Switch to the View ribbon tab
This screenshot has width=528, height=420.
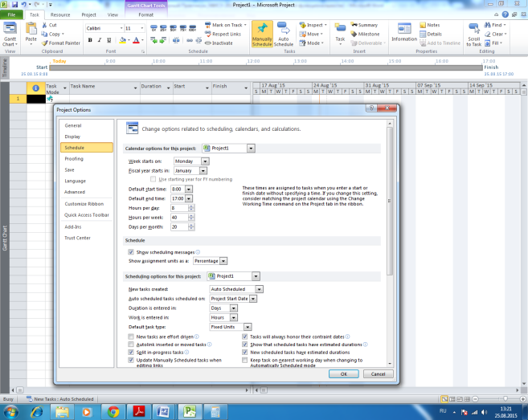click(113, 14)
